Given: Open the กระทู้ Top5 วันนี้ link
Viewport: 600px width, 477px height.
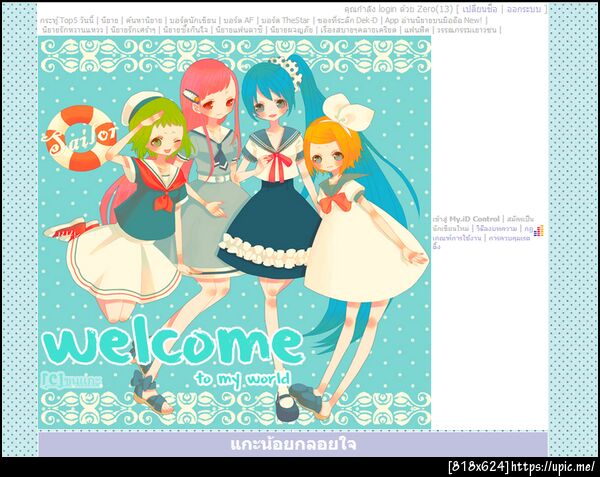Looking at the screenshot, I should 67,20.
